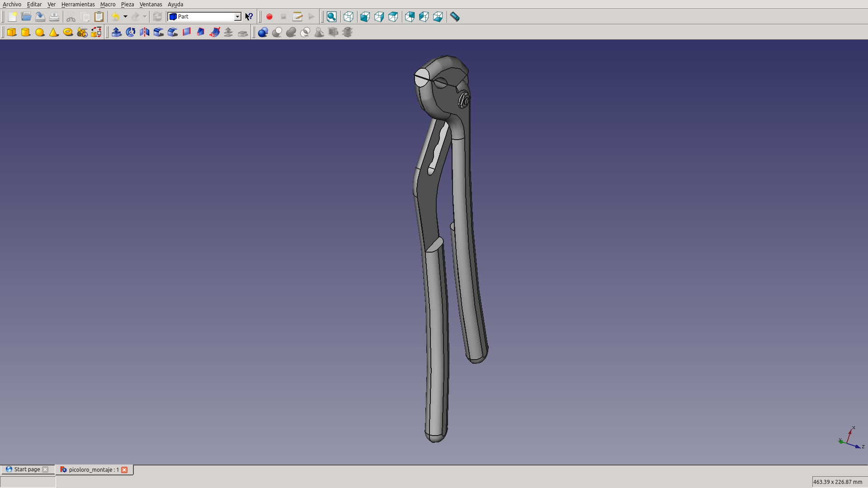This screenshot has width=868, height=488.
Task: Click the Execute macro play icon
Action: point(311,17)
